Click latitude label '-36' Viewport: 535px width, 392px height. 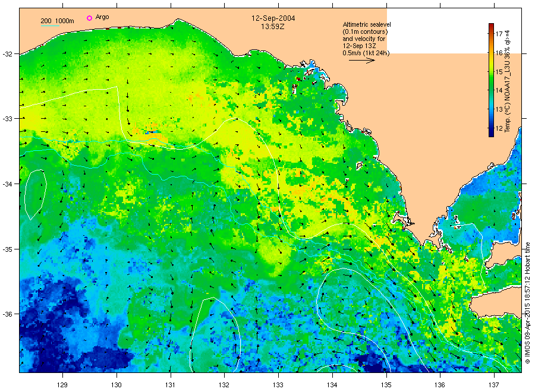(x=7, y=314)
